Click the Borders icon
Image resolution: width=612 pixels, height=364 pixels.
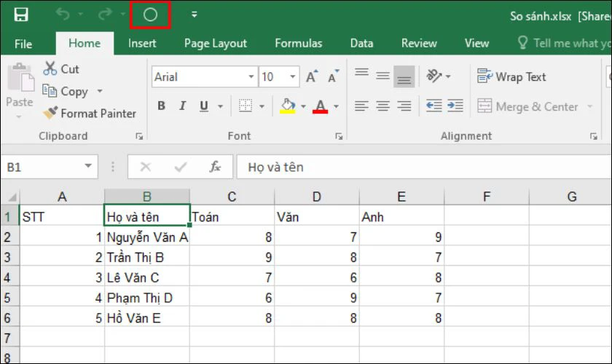[246, 106]
